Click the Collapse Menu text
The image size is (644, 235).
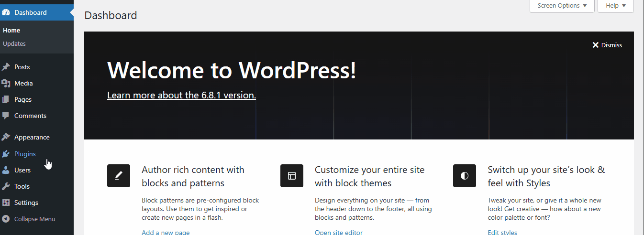pyautogui.click(x=34, y=219)
